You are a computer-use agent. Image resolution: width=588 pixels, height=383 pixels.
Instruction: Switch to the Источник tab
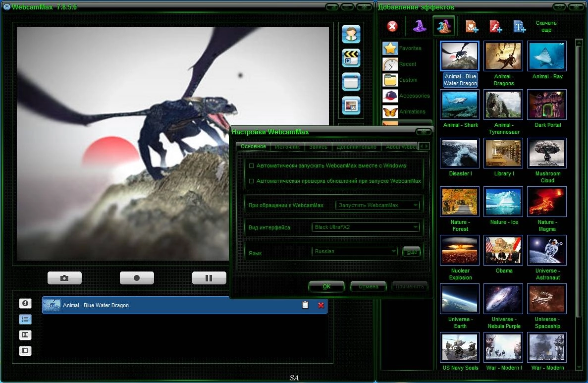[287, 147]
